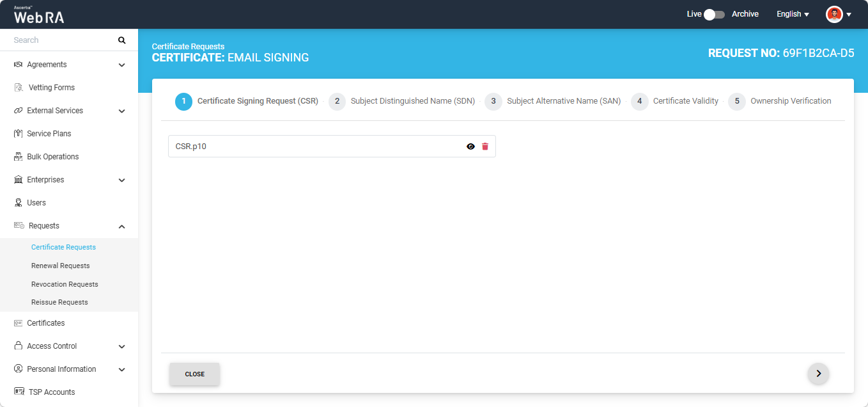
Task: Click the Vetting Forms document icon
Action: pos(19,88)
